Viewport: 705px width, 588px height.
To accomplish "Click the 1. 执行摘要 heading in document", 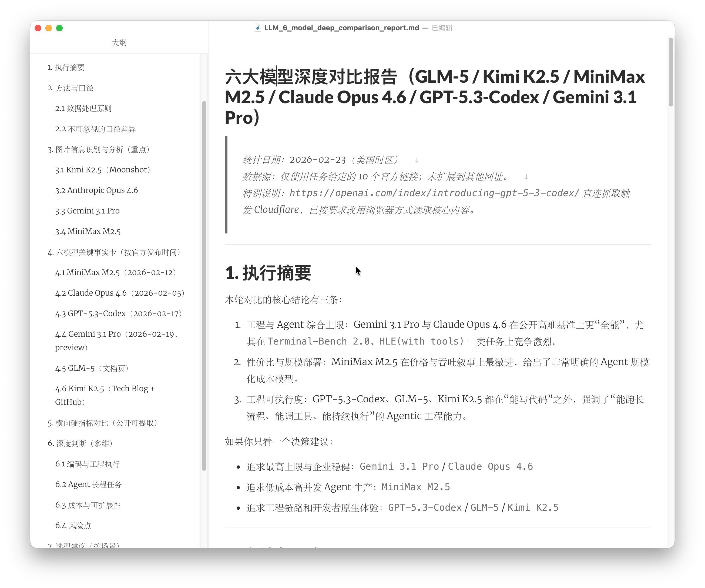I will 268,273.
